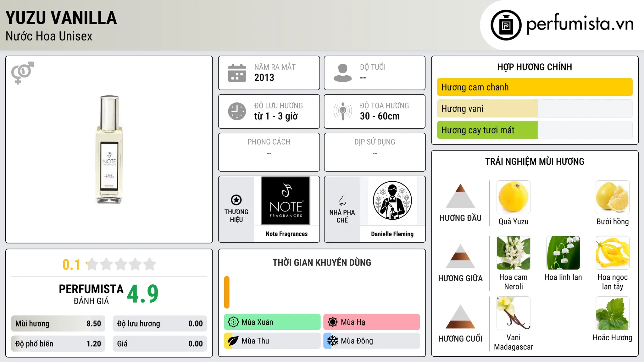Click the 0.1 user rating number

click(71, 265)
